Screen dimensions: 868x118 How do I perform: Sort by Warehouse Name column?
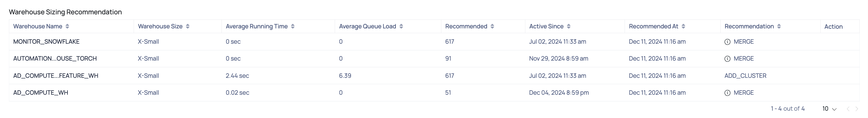pos(67,26)
